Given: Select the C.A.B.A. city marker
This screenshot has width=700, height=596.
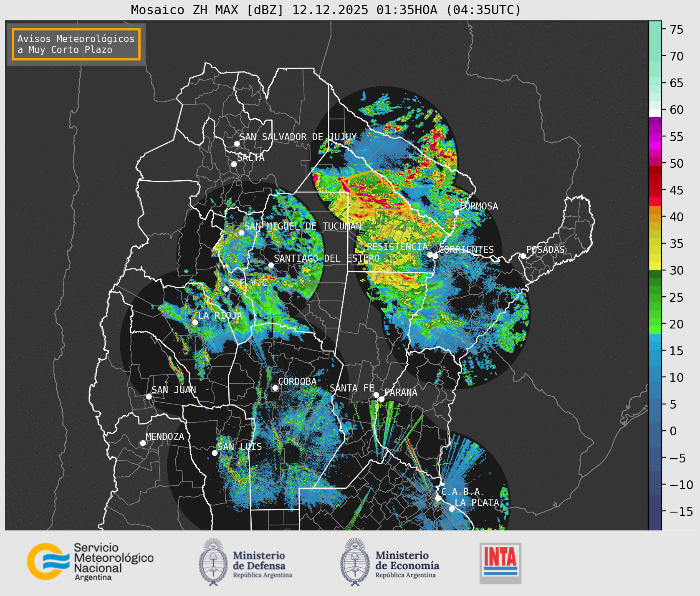Looking at the screenshot, I should coord(438,498).
